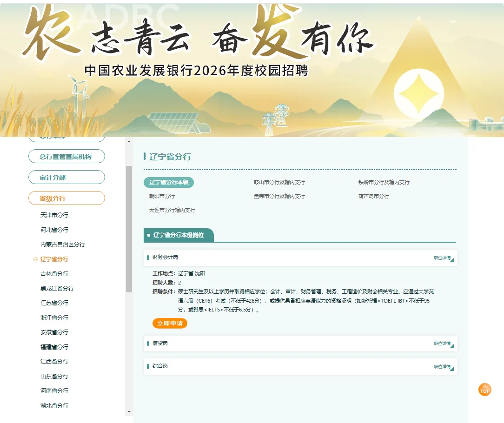Click banner title 中国农业发展银行2026年度校园招聘
This screenshot has width=504, height=423.
(196, 71)
